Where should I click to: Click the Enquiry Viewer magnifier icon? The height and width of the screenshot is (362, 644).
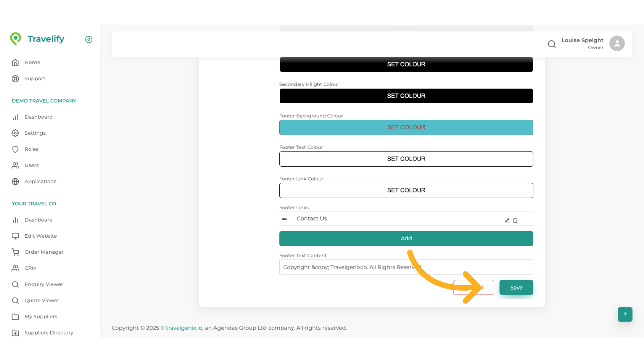point(15,284)
